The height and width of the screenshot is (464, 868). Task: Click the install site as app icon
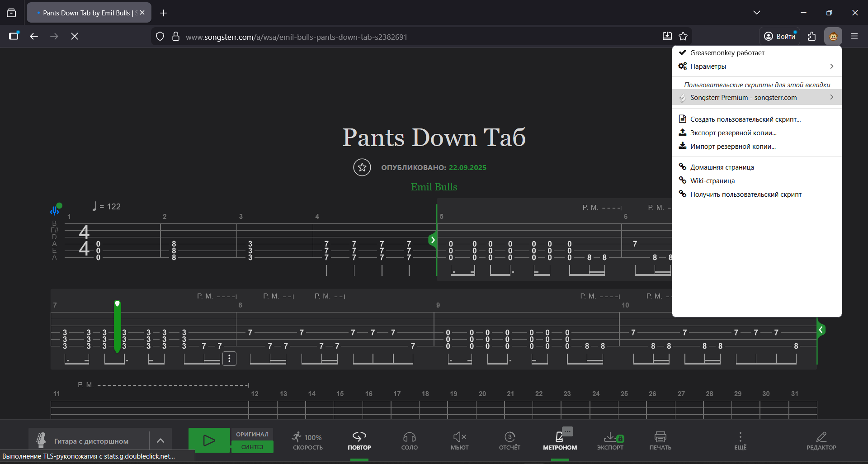pyautogui.click(x=667, y=37)
